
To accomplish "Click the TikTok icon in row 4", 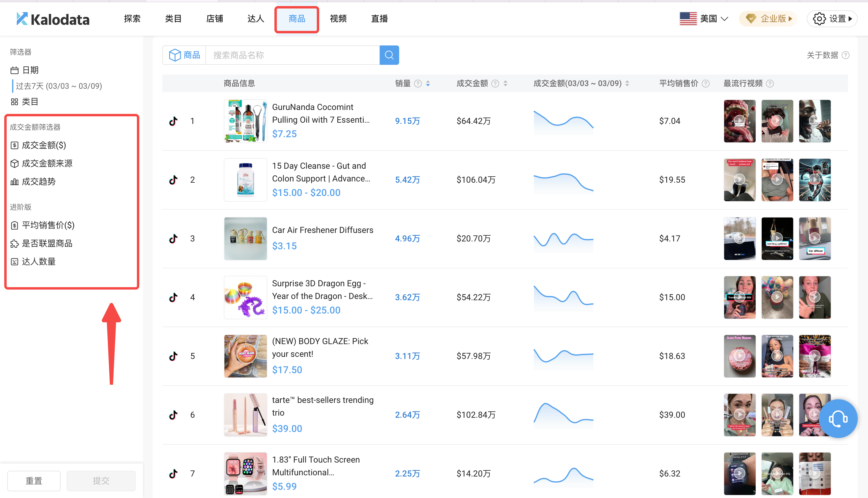I will point(174,297).
